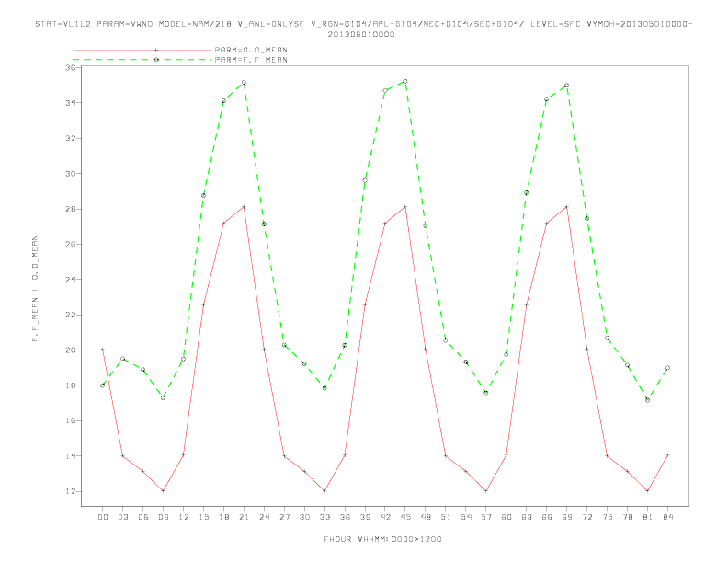This screenshot has height=563, width=728.
Task: Click the chart title starting STAT-VL1L2
Action: click(363, 29)
